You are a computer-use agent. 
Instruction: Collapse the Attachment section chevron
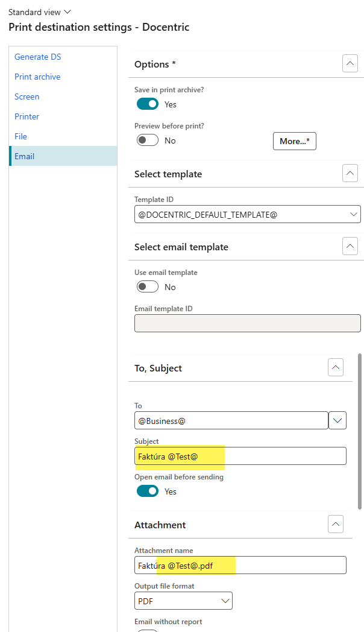(336, 525)
